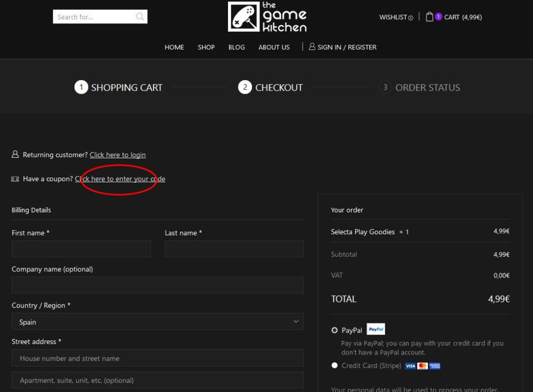Open the Shop menu item
Screen dimensions: 533x392
(206, 47)
